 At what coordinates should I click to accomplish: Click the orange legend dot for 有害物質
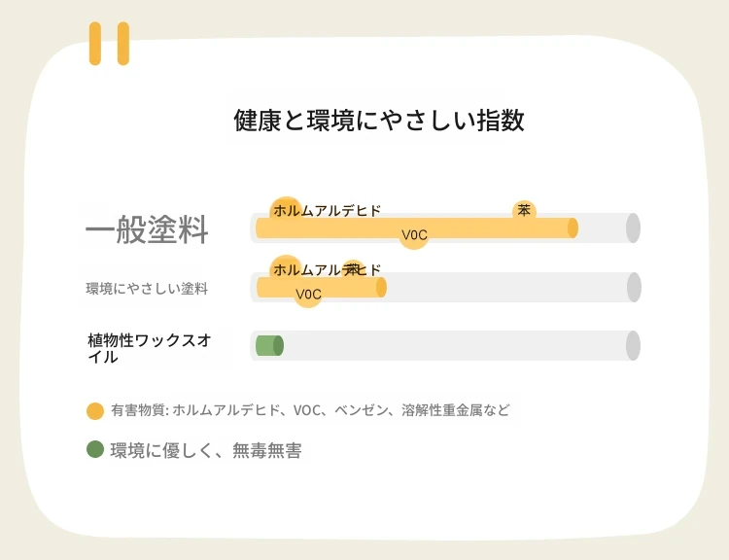point(95,411)
